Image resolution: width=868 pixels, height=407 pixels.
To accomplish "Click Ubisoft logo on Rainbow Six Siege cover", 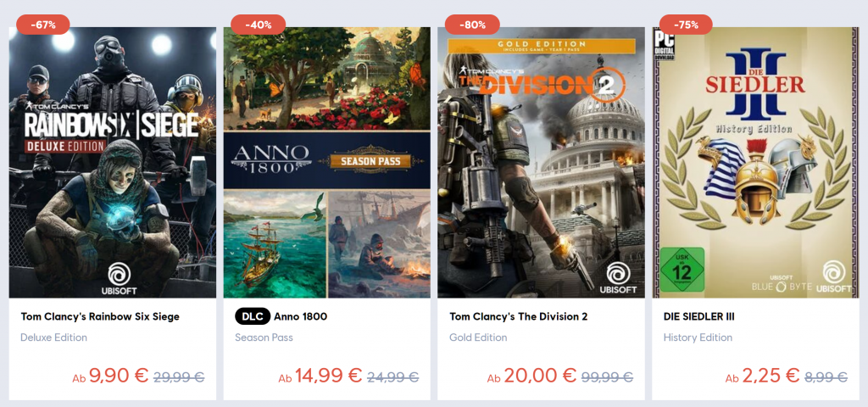I will 119,278.
